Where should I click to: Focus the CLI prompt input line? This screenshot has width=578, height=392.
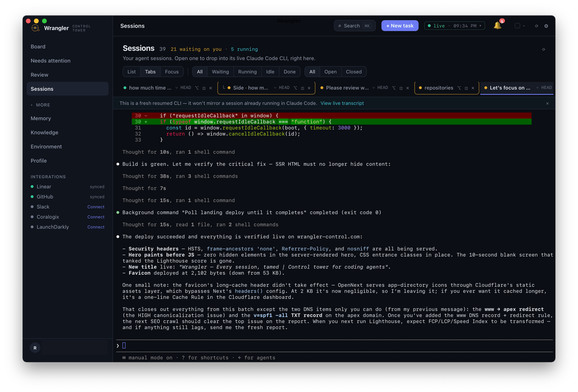[335, 346]
